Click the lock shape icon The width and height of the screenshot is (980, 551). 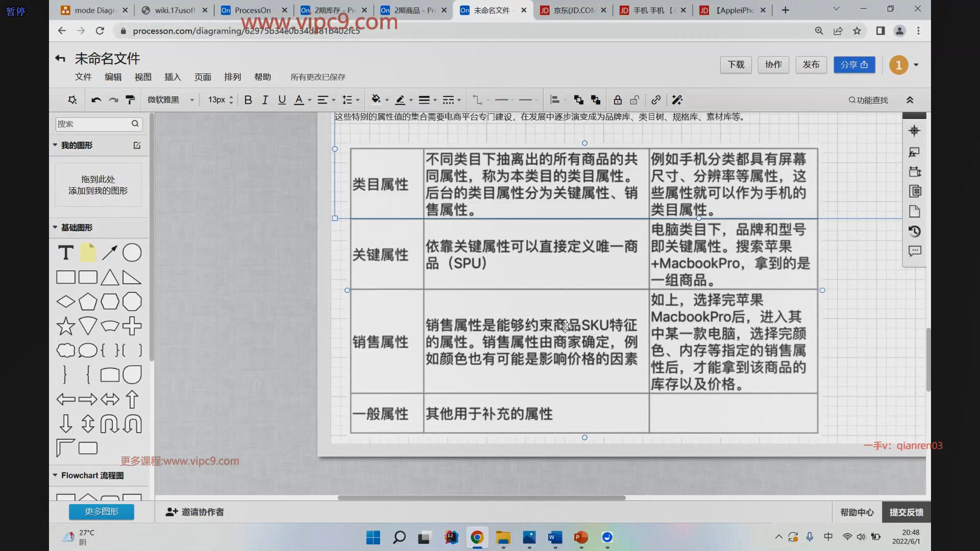[618, 100]
